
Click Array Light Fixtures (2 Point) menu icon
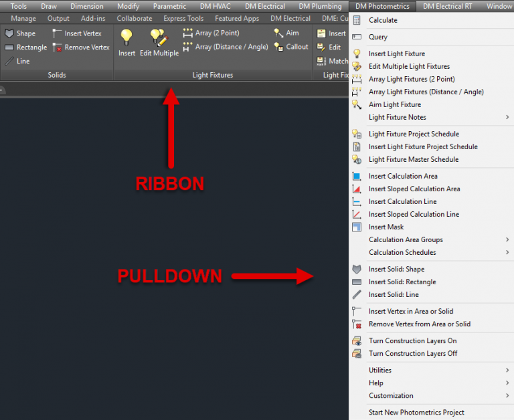pyautogui.click(x=357, y=80)
